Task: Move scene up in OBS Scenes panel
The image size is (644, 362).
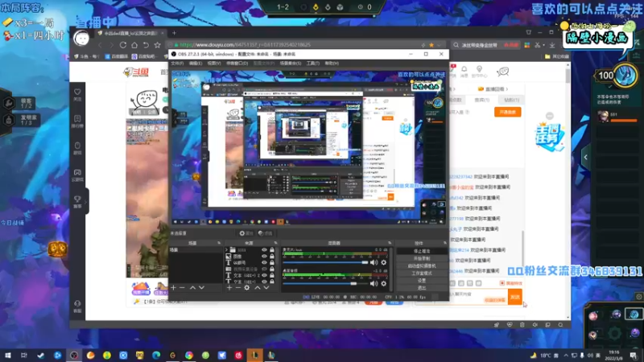Action: [x=192, y=288]
